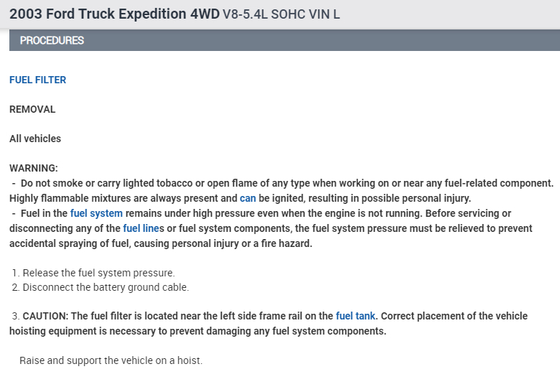Open the 'fuel line' hyperlink

[141, 228]
